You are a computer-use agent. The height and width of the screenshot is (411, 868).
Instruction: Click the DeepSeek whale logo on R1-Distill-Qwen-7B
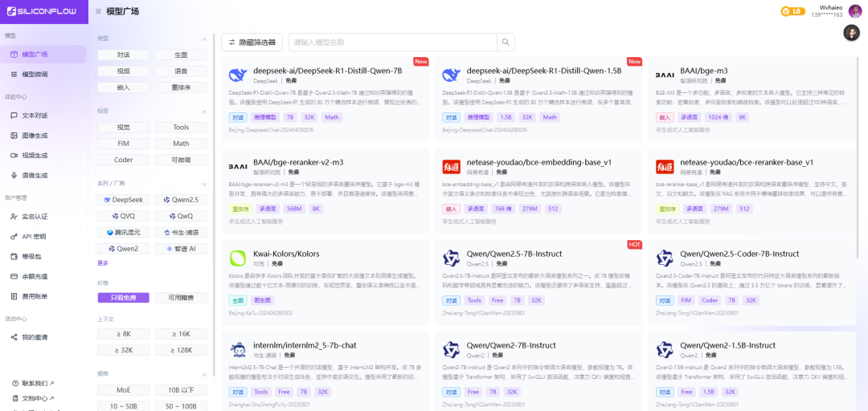tap(237, 75)
